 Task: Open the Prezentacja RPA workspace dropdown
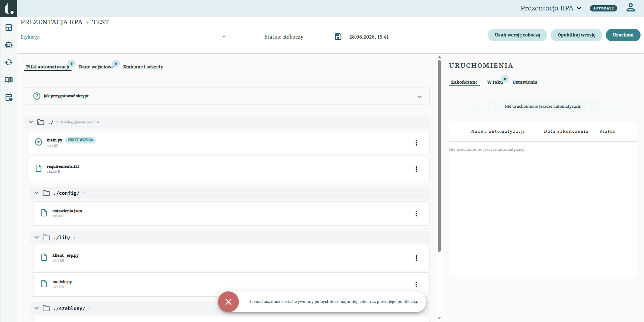coord(551,8)
